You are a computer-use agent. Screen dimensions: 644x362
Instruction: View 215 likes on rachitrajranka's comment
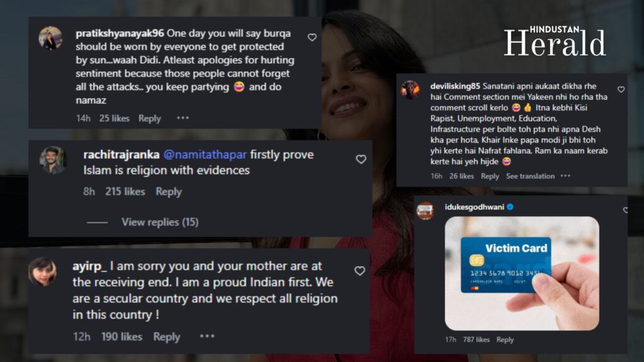(x=125, y=192)
